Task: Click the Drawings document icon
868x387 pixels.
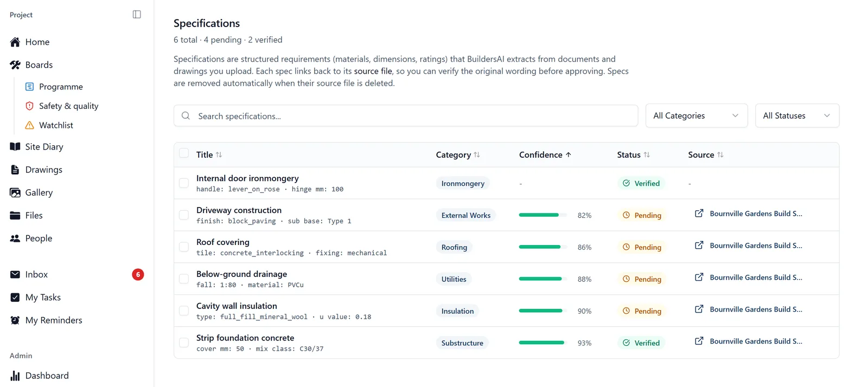Action: (15, 170)
